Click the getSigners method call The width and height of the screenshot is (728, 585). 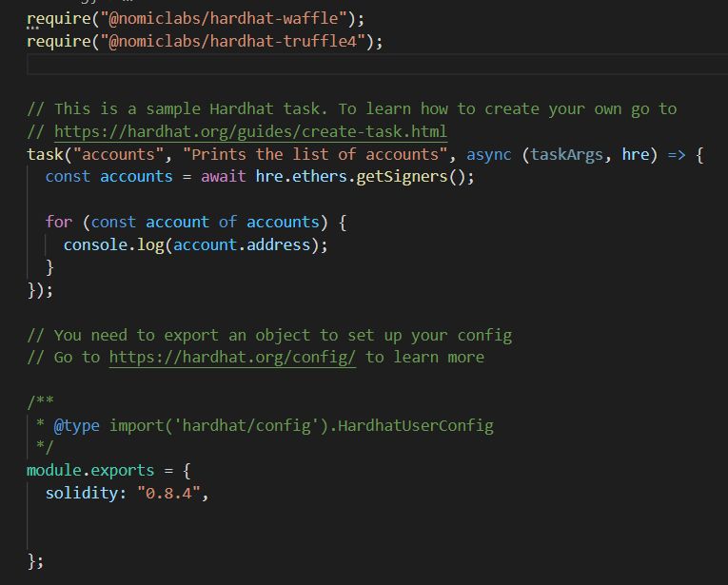point(402,177)
